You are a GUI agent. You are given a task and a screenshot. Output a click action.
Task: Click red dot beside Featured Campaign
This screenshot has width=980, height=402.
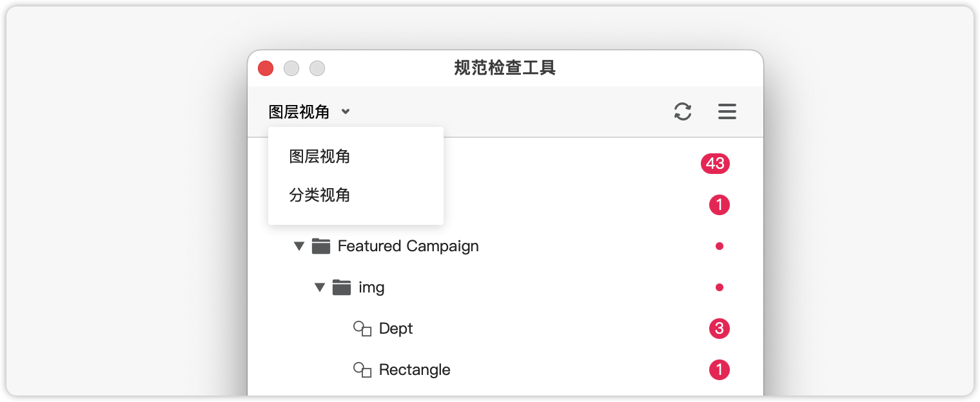[x=720, y=246]
